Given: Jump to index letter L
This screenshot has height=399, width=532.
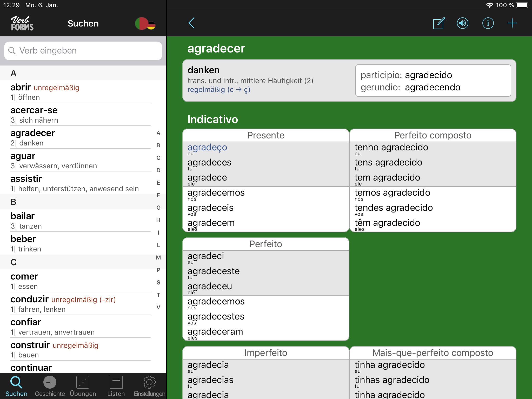Looking at the screenshot, I should [x=158, y=245].
